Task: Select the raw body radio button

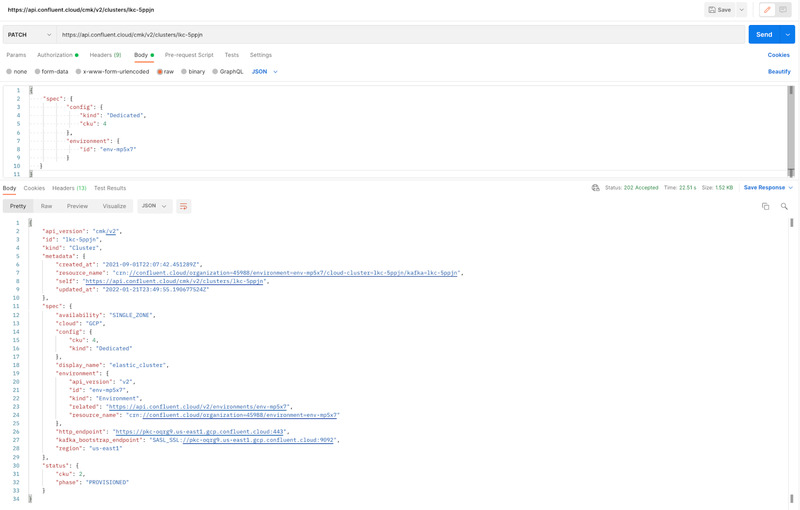Action: pyautogui.click(x=160, y=72)
